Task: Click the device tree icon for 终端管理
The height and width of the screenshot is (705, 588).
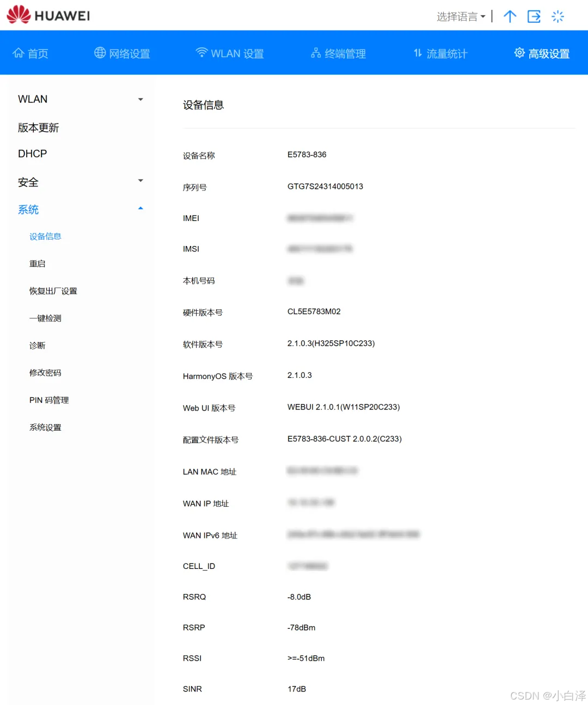Action: coord(316,53)
